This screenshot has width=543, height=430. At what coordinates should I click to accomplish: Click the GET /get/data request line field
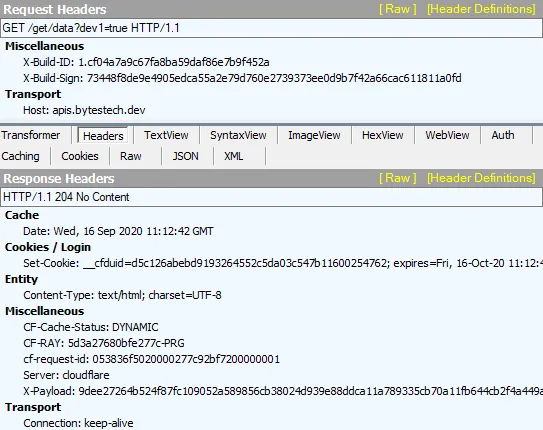[x=272, y=28]
